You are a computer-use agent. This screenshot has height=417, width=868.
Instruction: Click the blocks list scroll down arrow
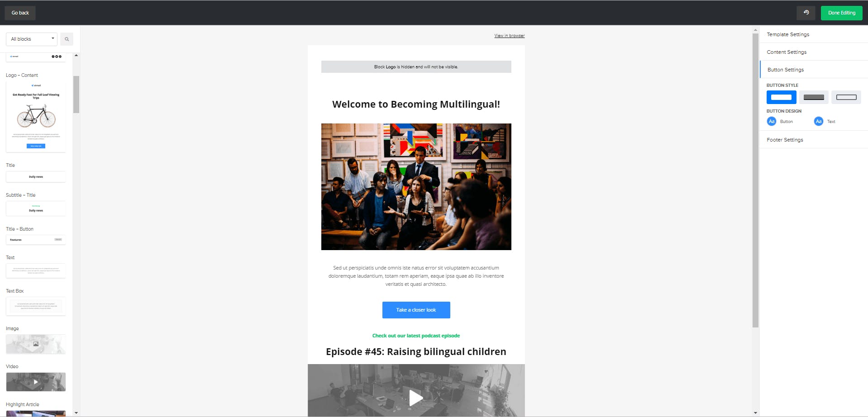[x=76, y=412]
